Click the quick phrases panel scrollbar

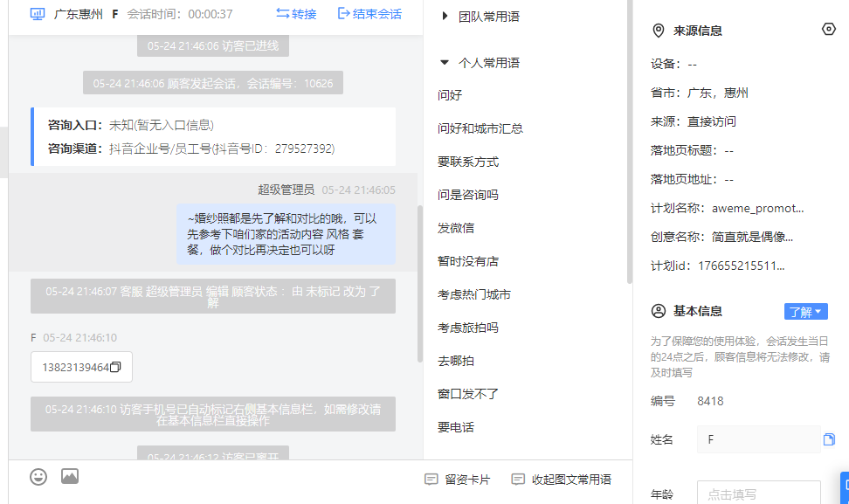pyautogui.click(x=629, y=142)
